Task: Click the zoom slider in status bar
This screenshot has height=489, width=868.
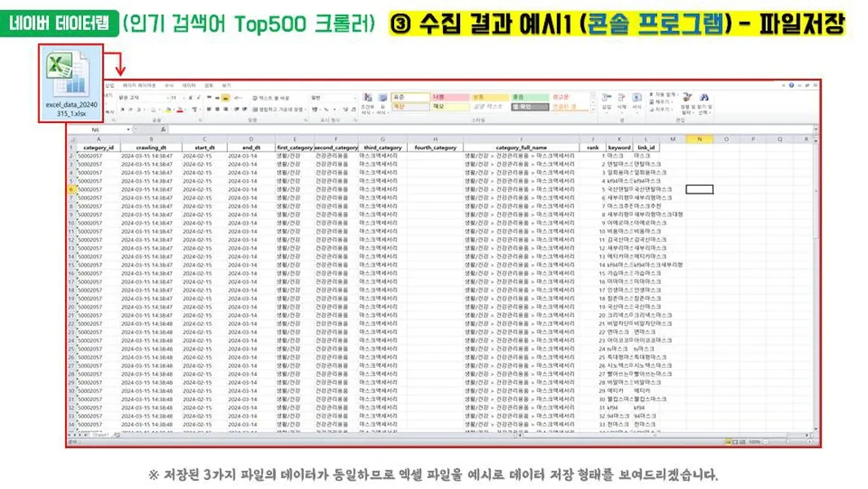Action: click(789, 442)
